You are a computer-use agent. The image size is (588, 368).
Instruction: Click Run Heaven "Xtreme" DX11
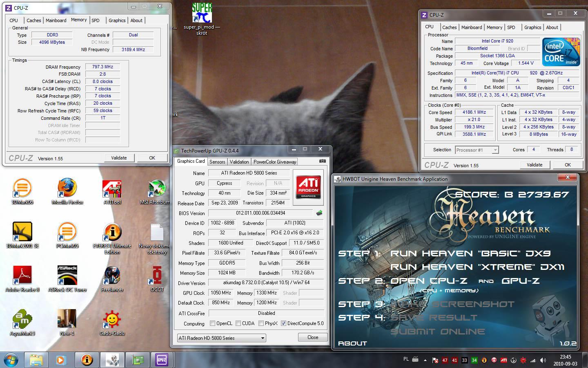click(x=477, y=267)
